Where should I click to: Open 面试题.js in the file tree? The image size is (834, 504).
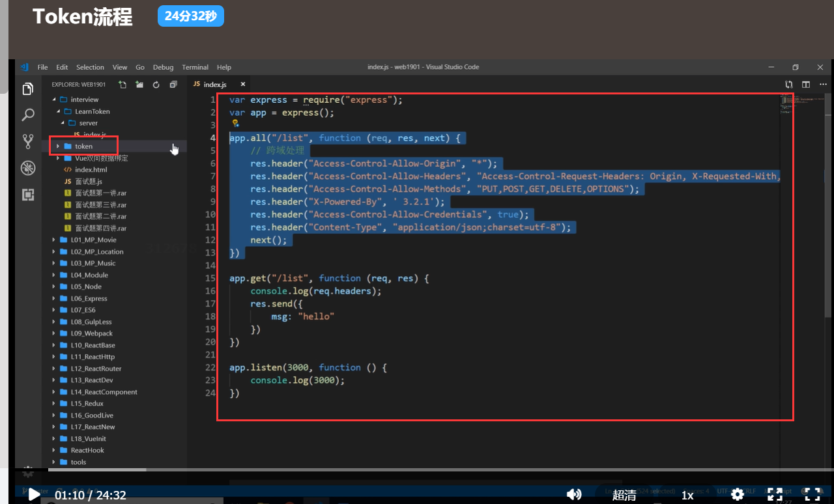click(89, 182)
